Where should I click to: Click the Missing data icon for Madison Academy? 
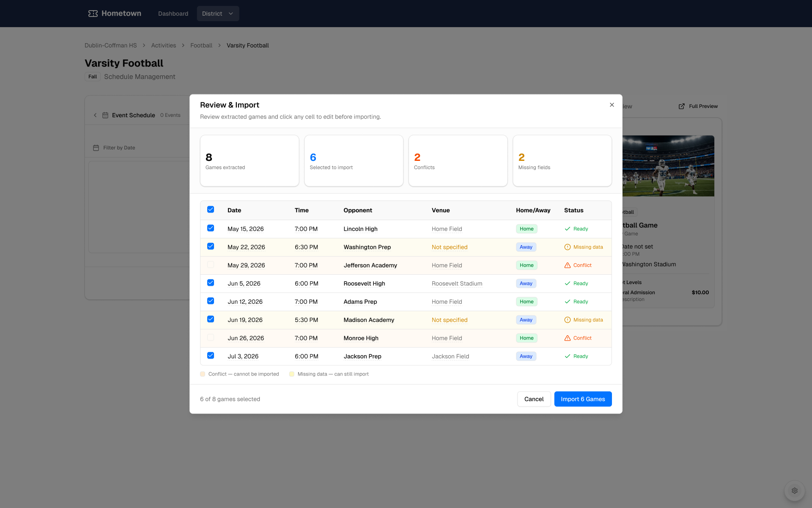coord(568,320)
